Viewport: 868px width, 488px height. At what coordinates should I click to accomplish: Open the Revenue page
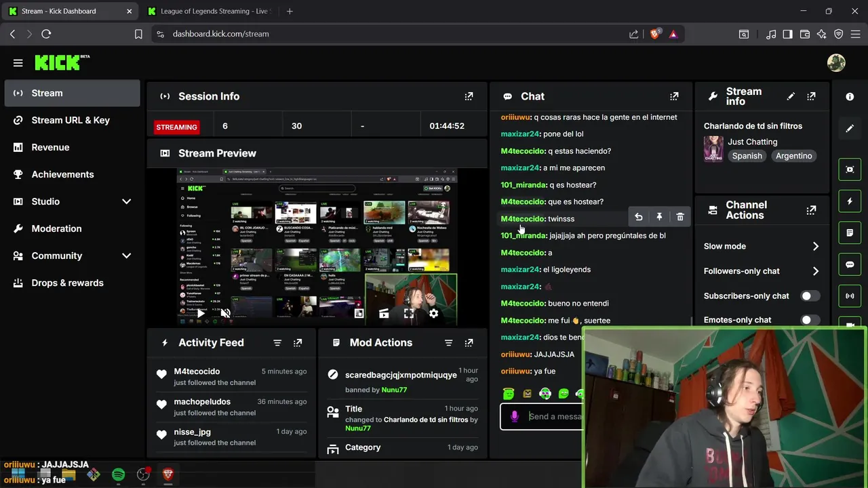[x=72, y=147]
